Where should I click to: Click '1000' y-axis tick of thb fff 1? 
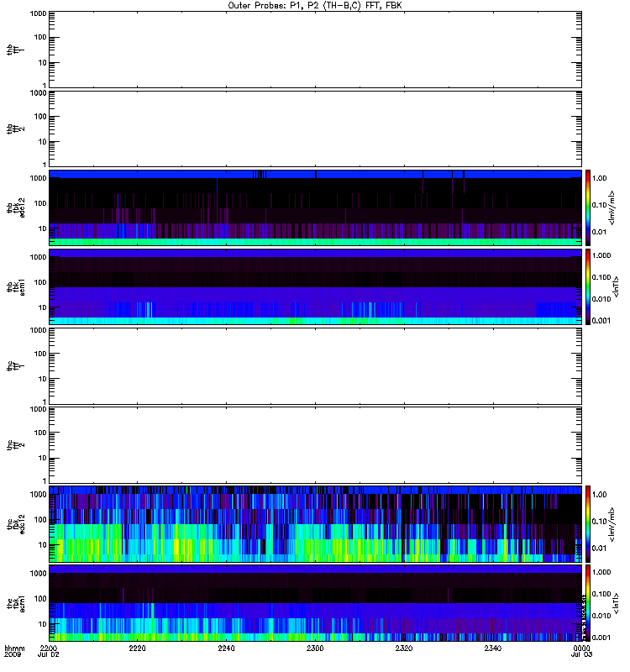pos(38,13)
